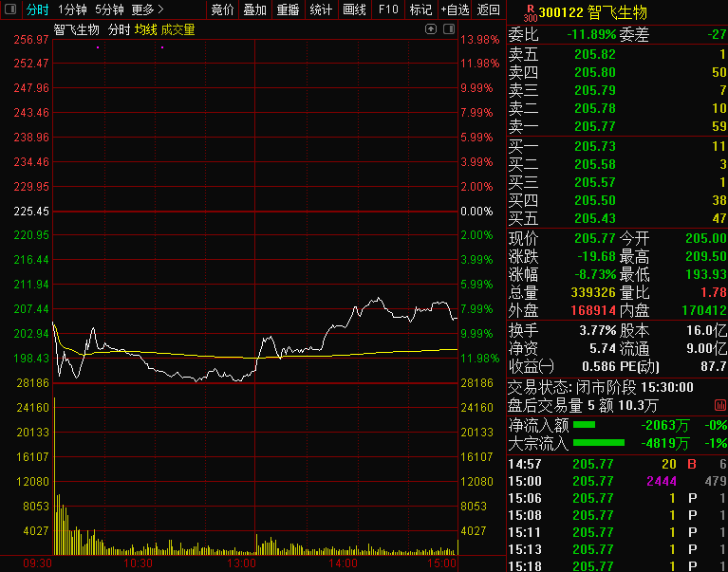
Task: Open the red after-hours trading chart icon
Action: (719, 405)
